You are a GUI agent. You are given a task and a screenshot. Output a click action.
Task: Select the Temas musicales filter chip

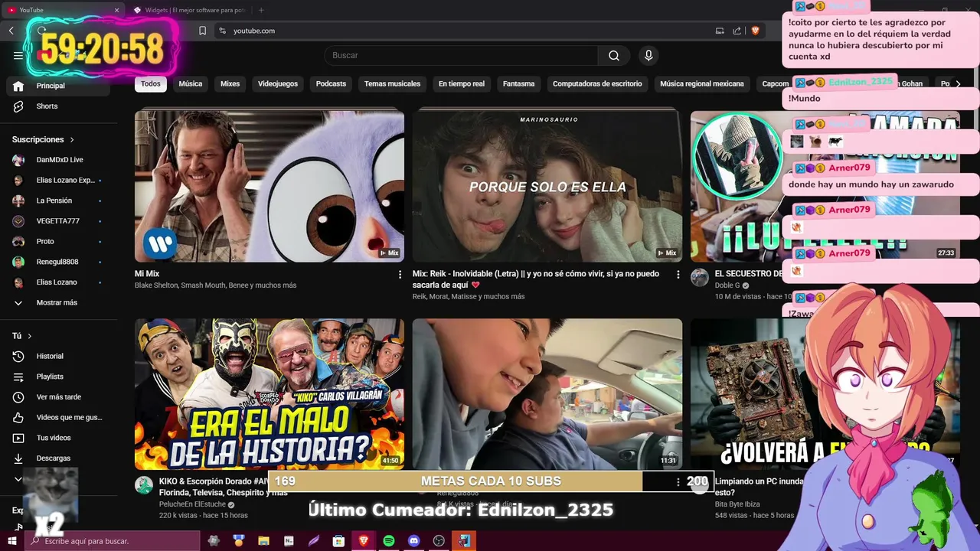(392, 83)
